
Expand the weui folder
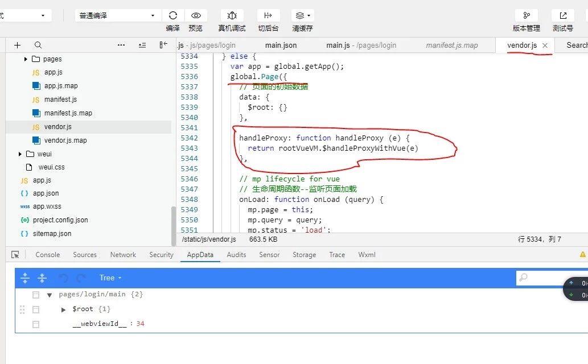click(x=20, y=154)
